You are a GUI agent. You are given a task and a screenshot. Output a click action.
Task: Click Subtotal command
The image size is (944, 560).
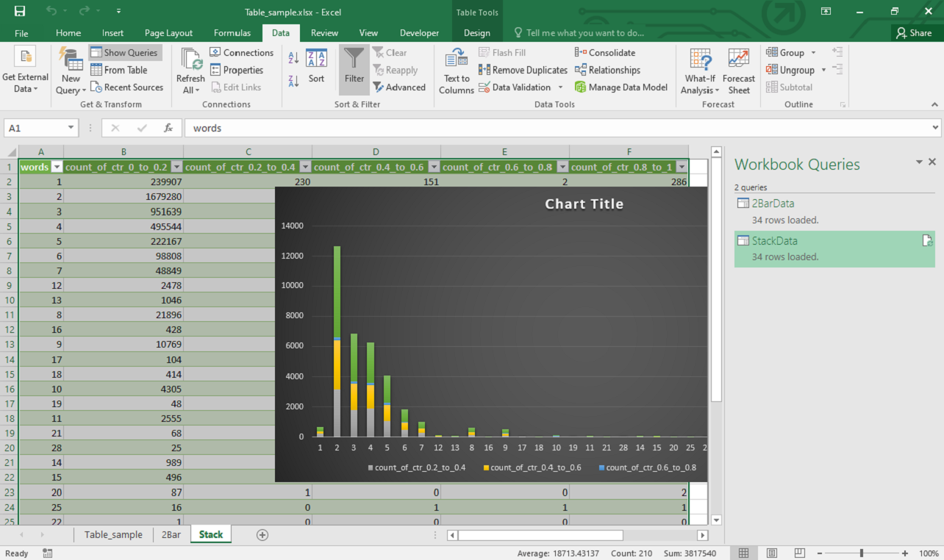click(x=790, y=87)
